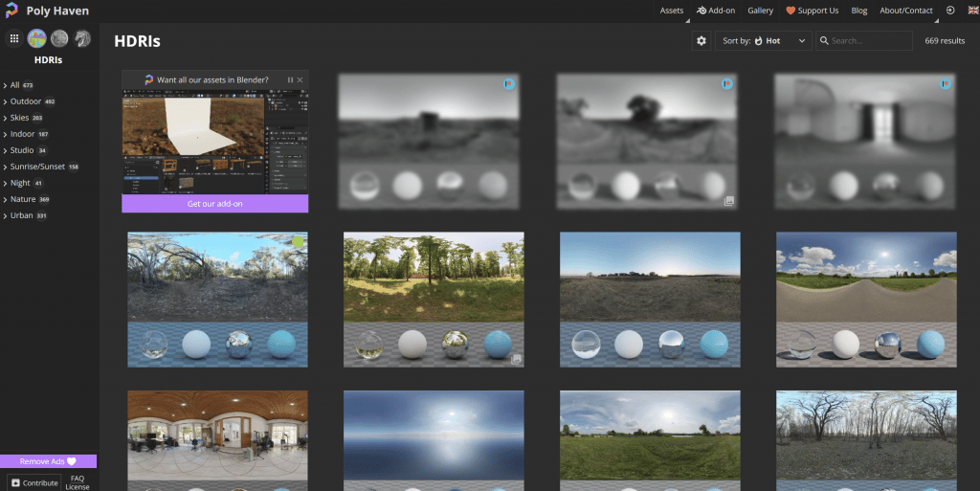
Task: Click the Get our add-on button
Action: point(215,204)
